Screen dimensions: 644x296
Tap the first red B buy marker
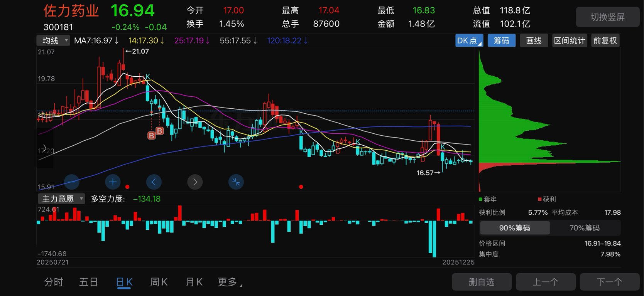pyautogui.click(x=152, y=136)
